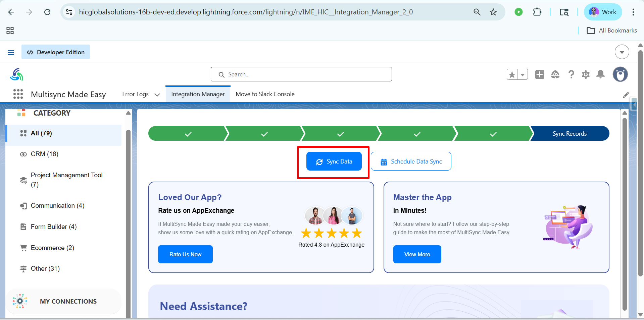The image size is (644, 320).
Task: Click the Developer Edition badge
Action: (56, 52)
